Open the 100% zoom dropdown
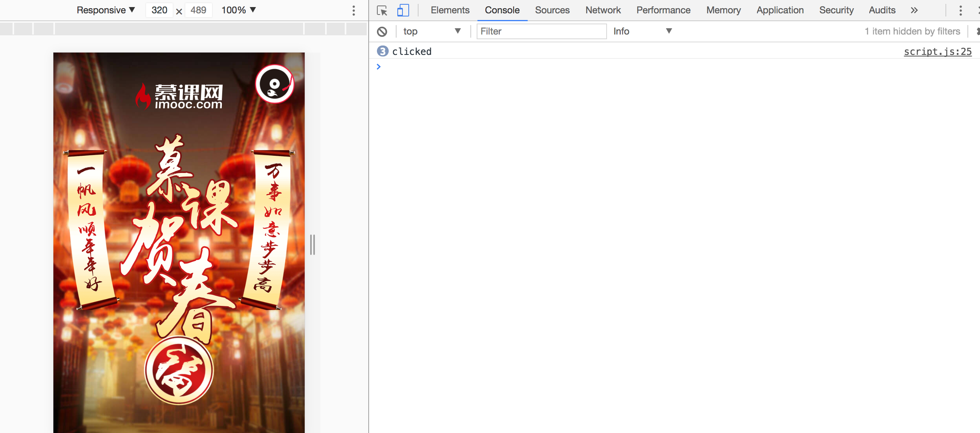Viewport: 980px width, 433px height. pos(239,10)
